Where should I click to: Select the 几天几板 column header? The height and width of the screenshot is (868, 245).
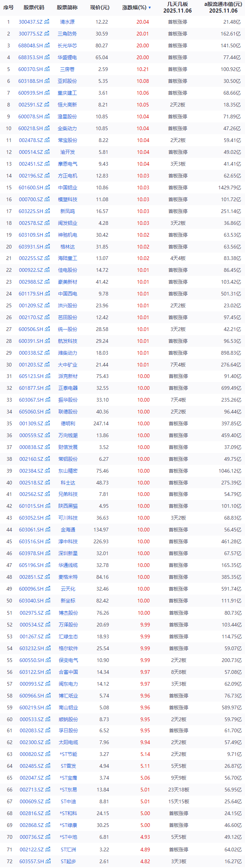(x=178, y=7)
